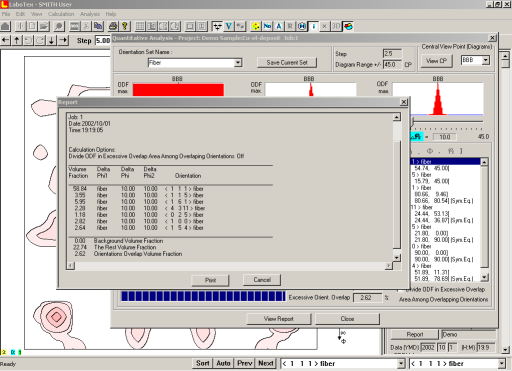Click the Report button in the main window

click(x=415, y=334)
